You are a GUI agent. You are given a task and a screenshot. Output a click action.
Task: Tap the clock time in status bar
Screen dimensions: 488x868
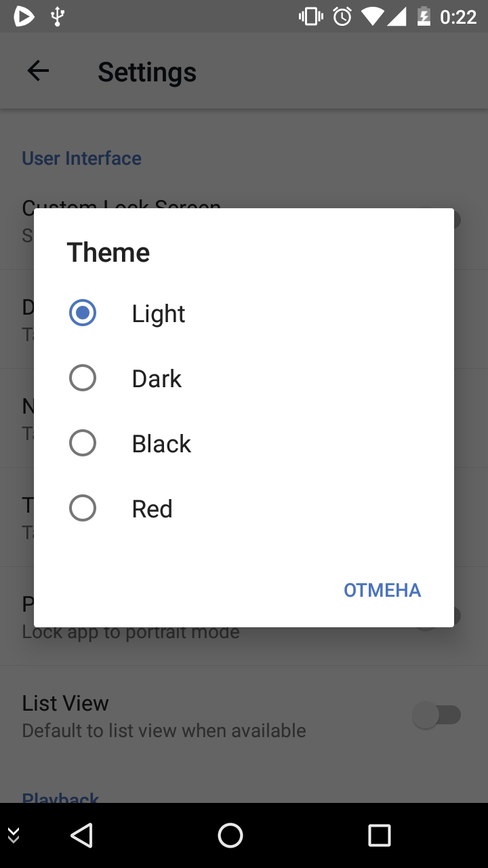point(458,16)
